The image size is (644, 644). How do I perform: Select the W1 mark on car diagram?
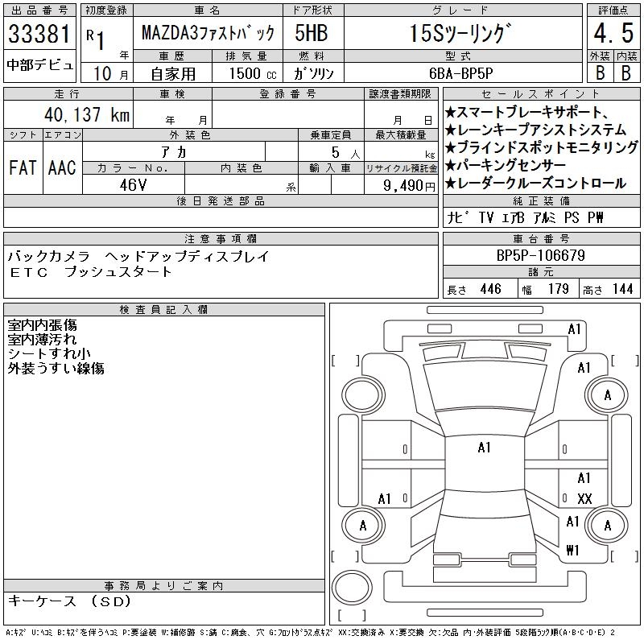pos(572,550)
